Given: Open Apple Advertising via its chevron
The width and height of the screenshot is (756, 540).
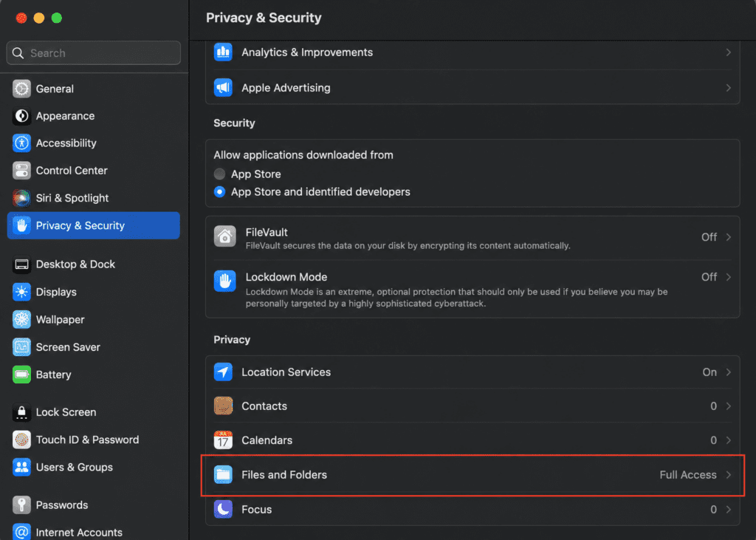Looking at the screenshot, I should coord(728,88).
